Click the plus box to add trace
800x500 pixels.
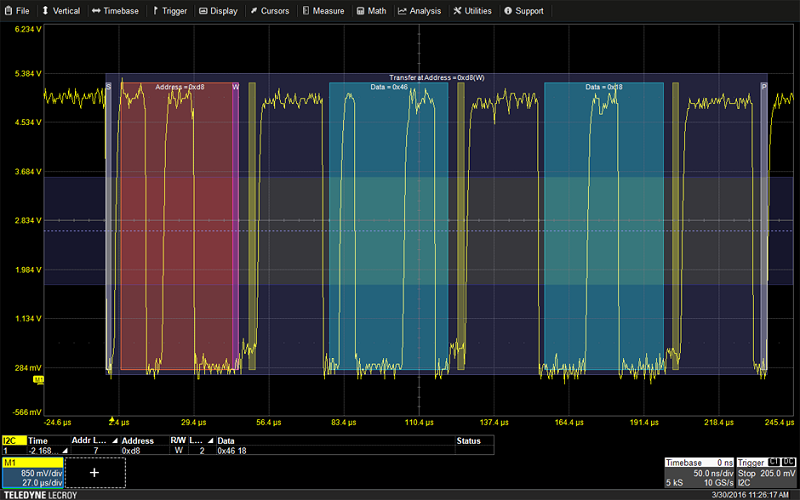tap(95, 472)
